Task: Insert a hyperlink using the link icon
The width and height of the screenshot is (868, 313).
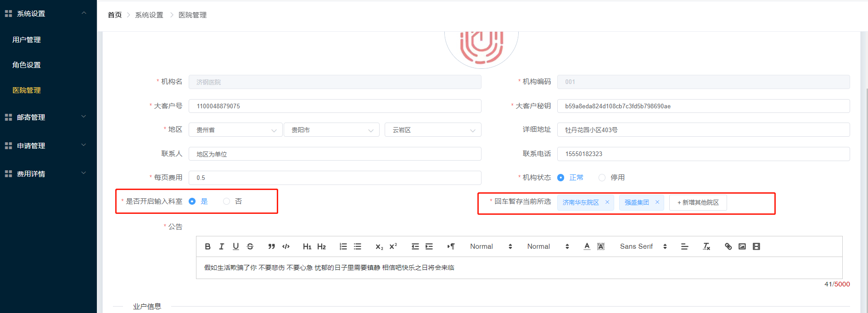Action: click(x=728, y=246)
